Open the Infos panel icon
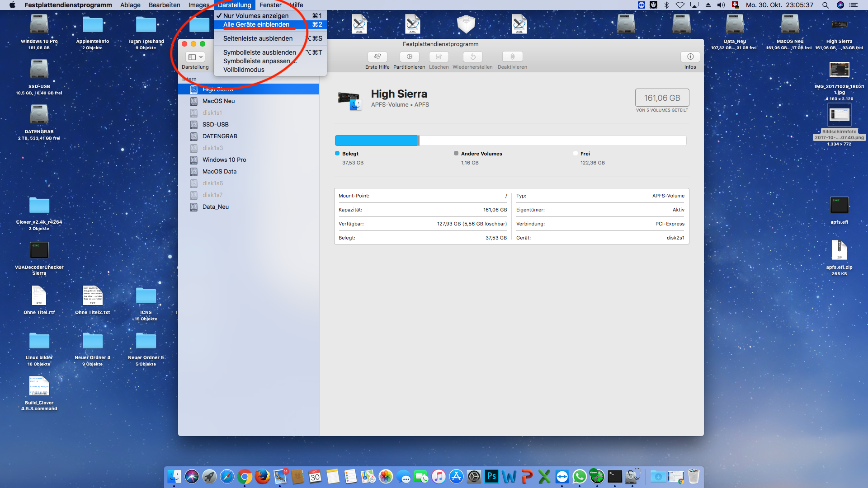 coord(690,57)
